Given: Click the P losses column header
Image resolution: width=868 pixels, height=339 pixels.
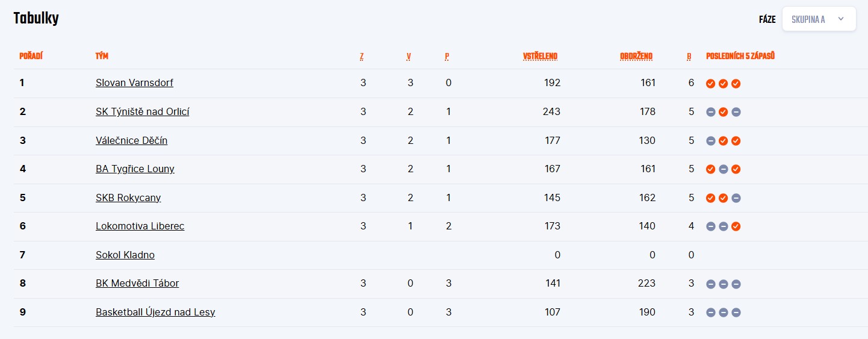Looking at the screenshot, I should tap(447, 57).
